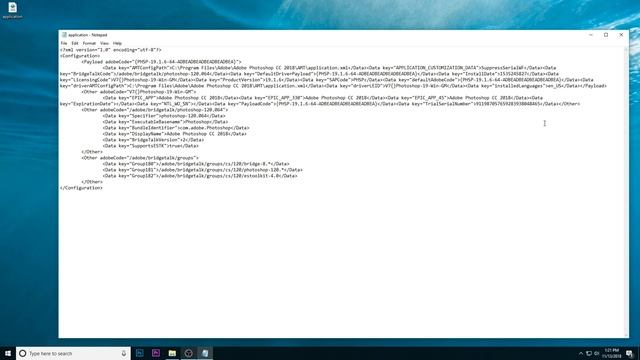Click the closing </Configuration> tag line
This screenshot has width=640, height=360.
(81, 188)
